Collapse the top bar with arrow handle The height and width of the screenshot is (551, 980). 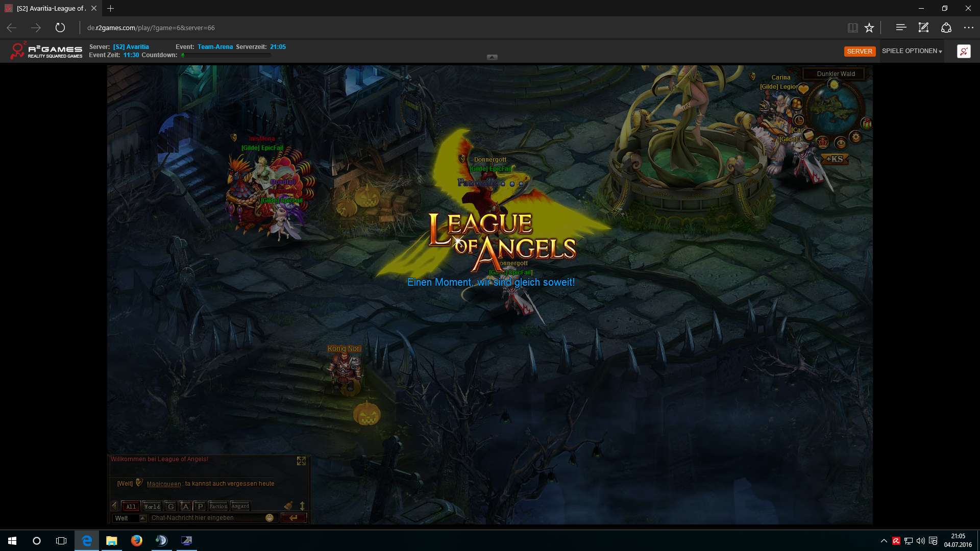pyautogui.click(x=492, y=57)
